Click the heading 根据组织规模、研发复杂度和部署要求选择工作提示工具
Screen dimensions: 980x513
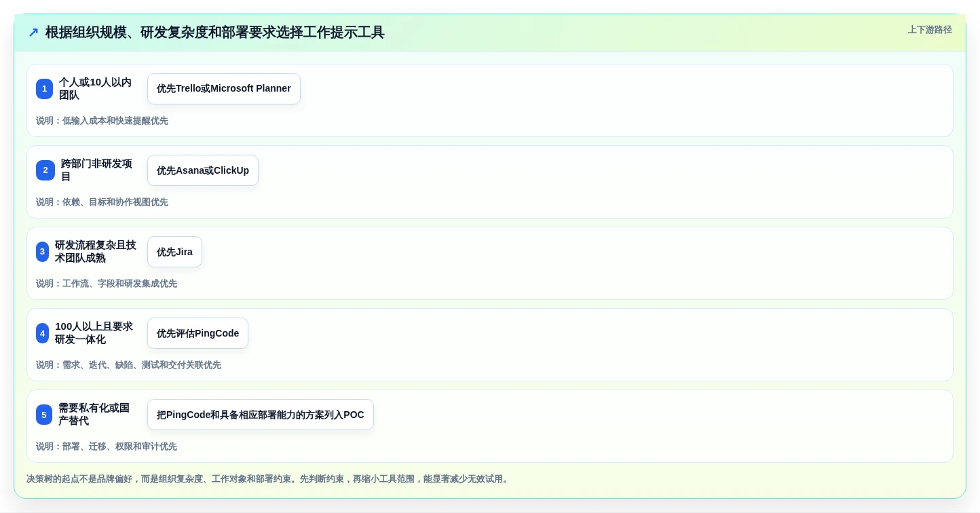(x=214, y=33)
